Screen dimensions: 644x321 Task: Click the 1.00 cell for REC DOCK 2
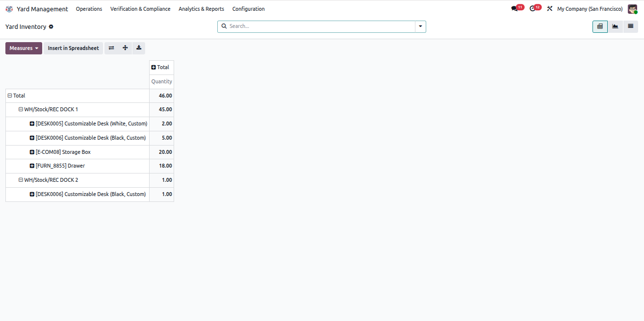[161, 180]
